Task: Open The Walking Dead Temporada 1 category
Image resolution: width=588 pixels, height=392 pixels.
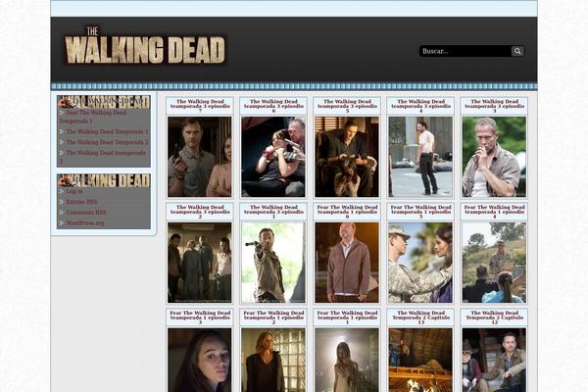Action: coord(107,131)
